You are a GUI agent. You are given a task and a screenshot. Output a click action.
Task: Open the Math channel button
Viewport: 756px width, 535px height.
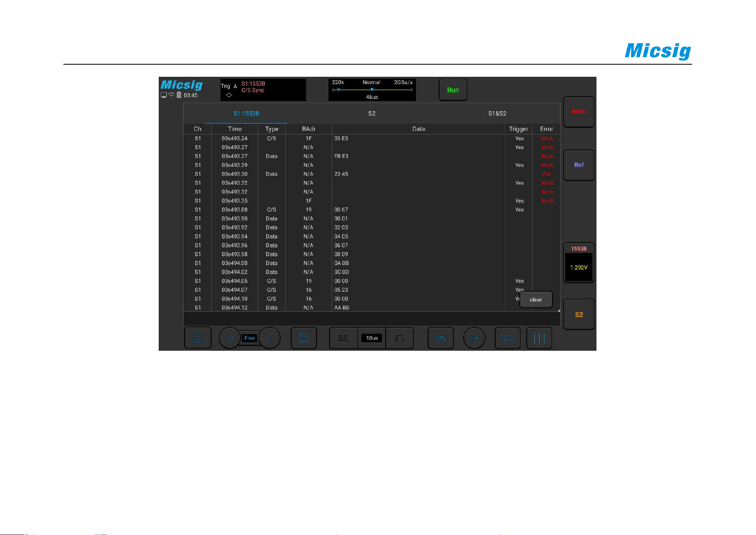[x=579, y=112]
